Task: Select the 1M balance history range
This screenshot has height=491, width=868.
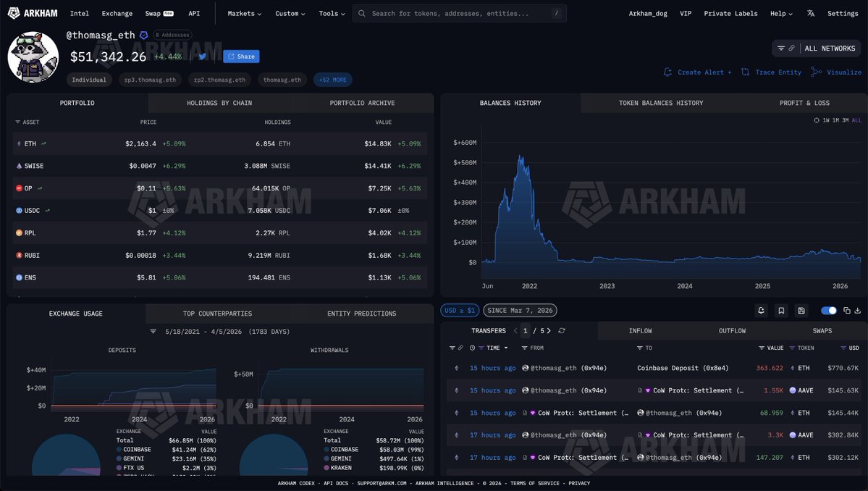Action: 835,120
